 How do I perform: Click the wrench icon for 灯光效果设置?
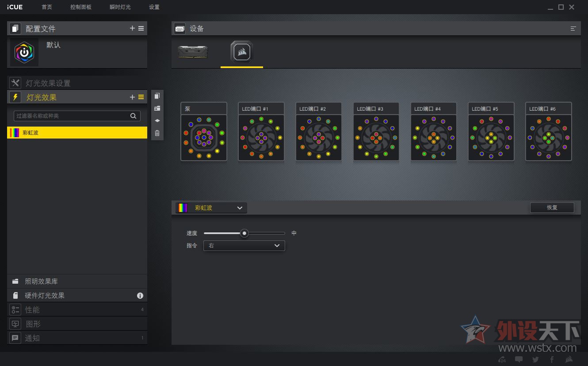15,83
